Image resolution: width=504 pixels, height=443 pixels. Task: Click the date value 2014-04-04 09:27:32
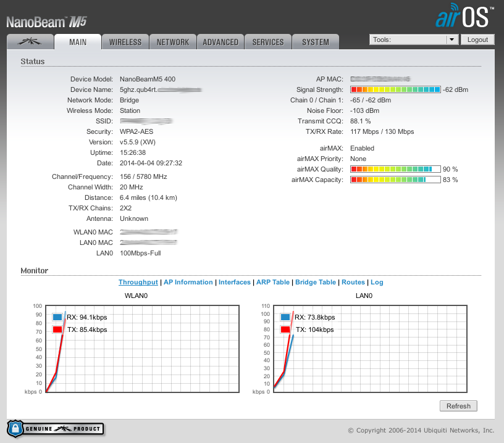coord(151,163)
